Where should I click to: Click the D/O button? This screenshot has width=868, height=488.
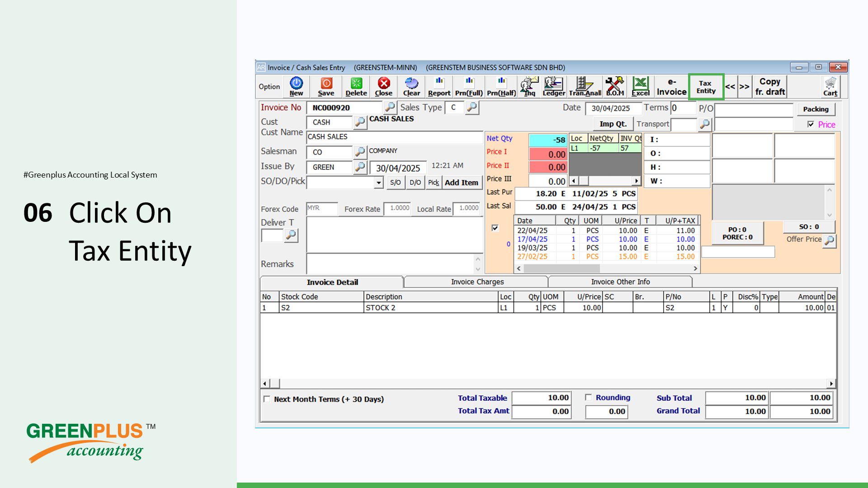click(415, 183)
